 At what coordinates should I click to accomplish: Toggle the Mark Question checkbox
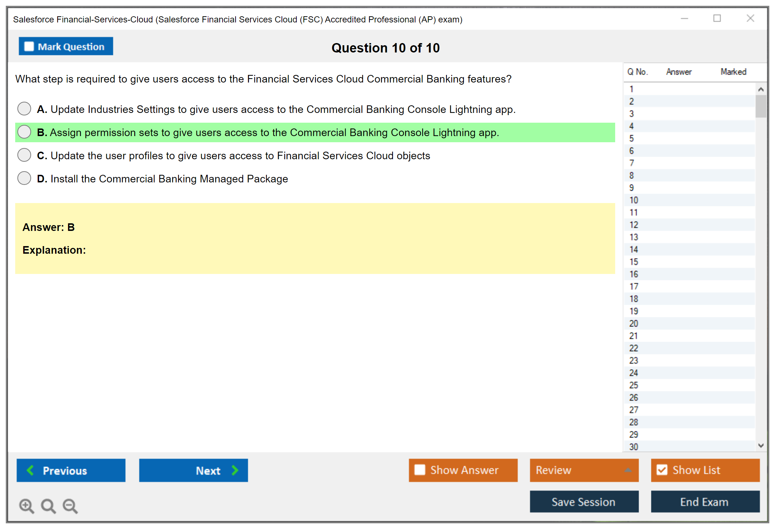point(29,47)
